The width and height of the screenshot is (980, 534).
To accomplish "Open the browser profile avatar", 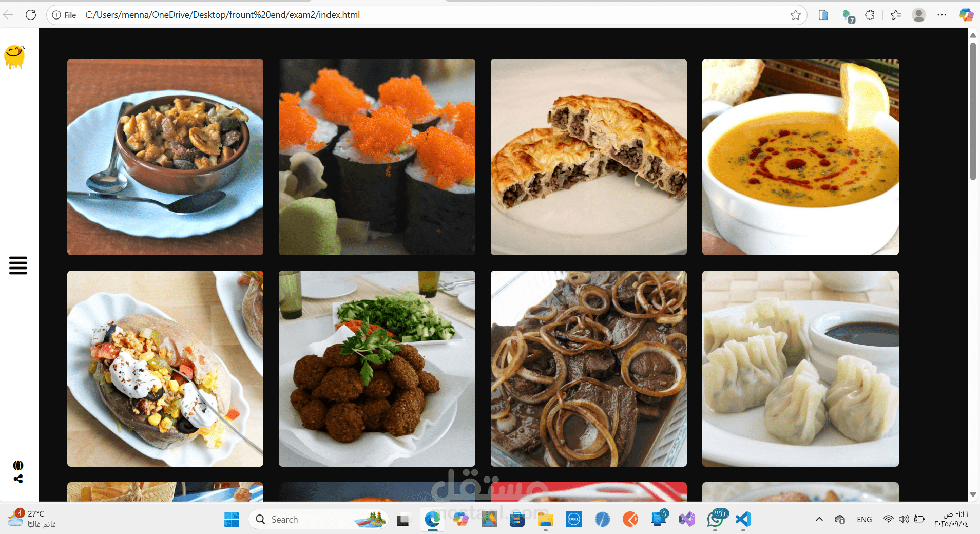I will tap(919, 15).
